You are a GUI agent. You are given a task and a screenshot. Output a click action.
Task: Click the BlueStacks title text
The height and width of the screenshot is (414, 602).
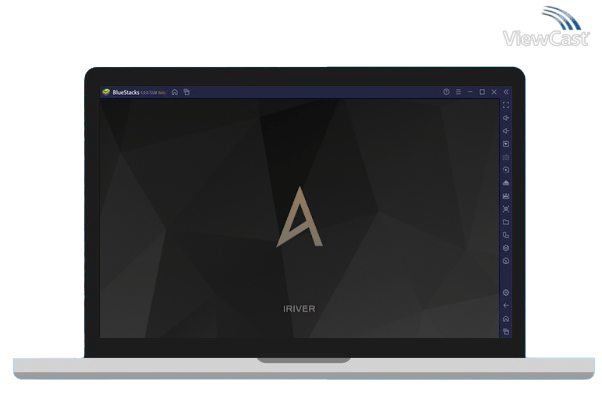(x=126, y=93)
